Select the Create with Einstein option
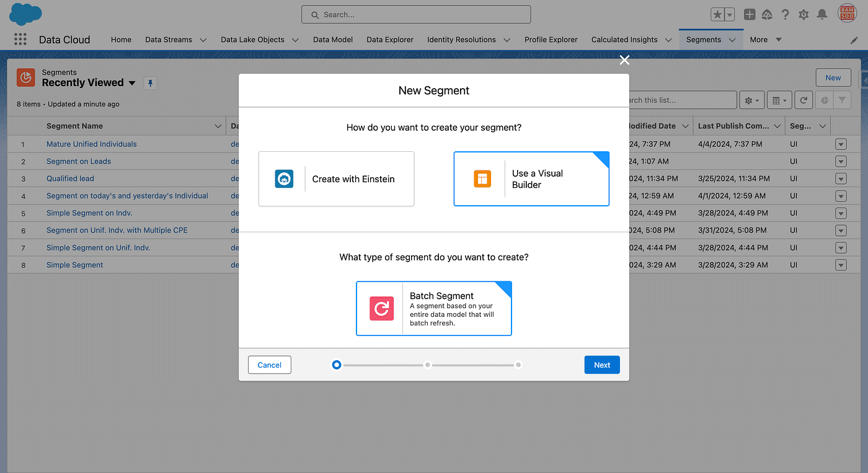 pyautogui.click(x=336, y=179)
